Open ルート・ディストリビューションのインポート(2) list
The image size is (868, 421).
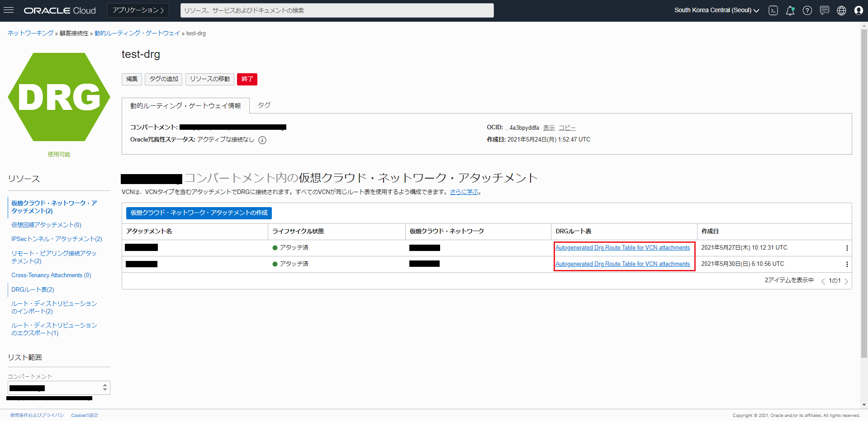(x=54, y=307)
